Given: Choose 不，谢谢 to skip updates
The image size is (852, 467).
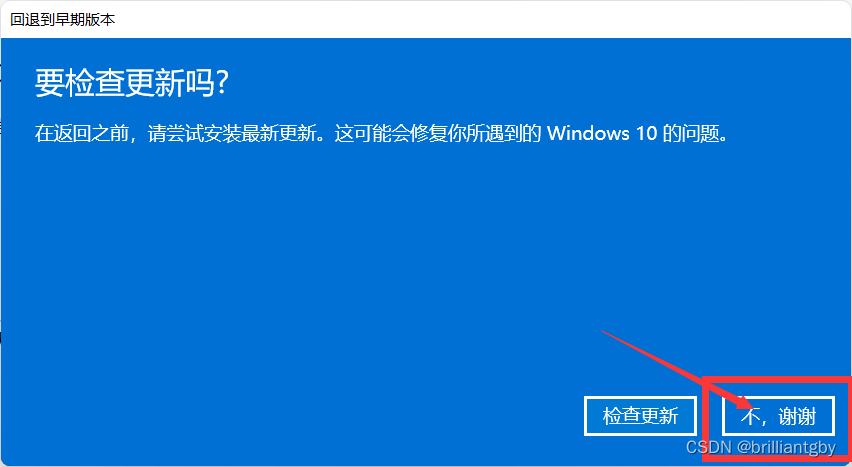Looking at the screenshot, I should point(778,416).
